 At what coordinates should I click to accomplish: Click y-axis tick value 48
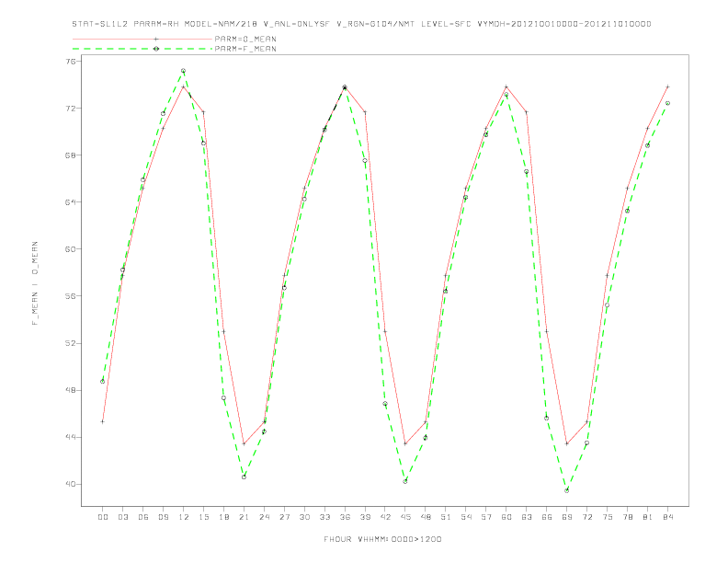[x=70, y=390]
